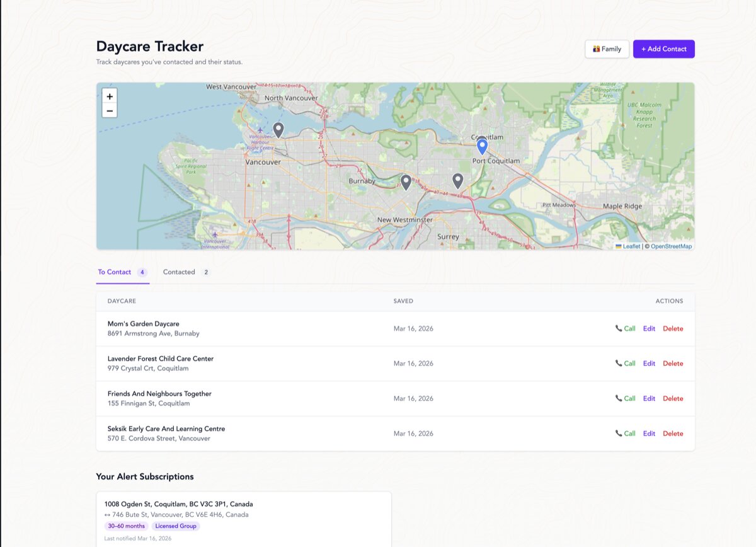Edit the Mom's Garden Daycare entry
This screenshot has height=547, width=756.
649,328
